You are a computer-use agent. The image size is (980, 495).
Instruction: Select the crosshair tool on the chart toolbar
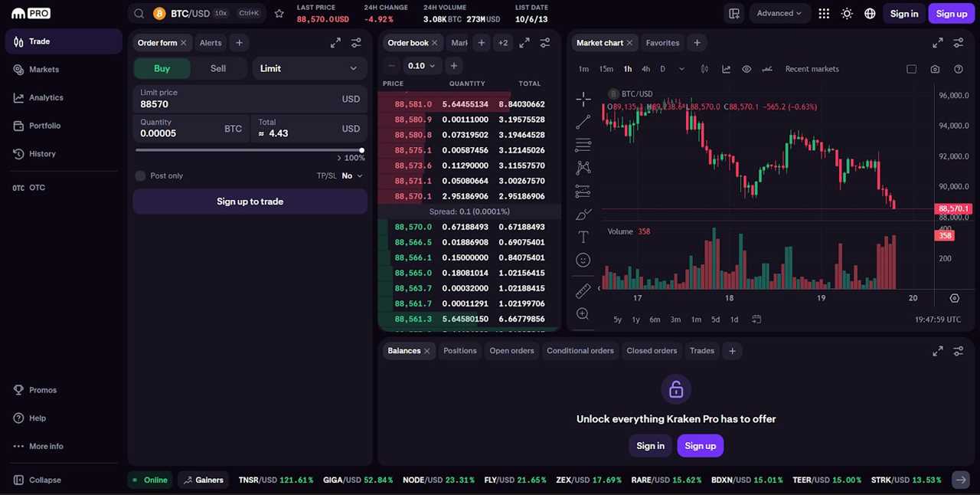583,98
